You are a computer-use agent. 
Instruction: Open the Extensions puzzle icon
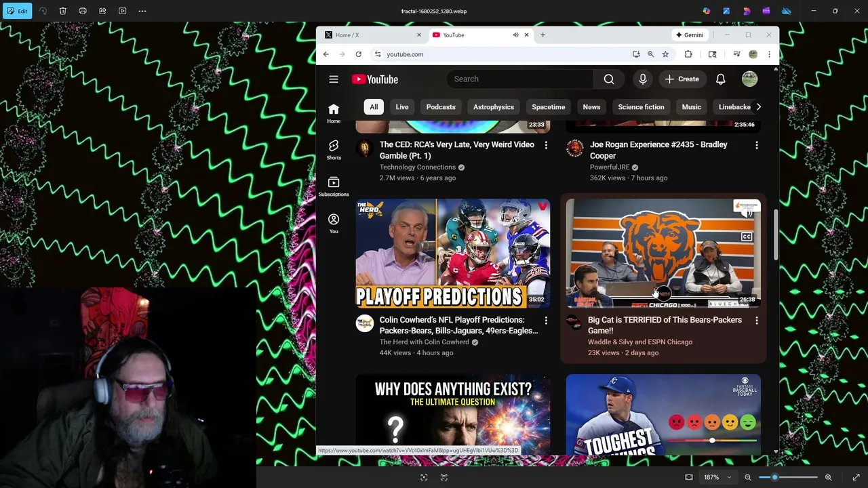pos(688,54)
